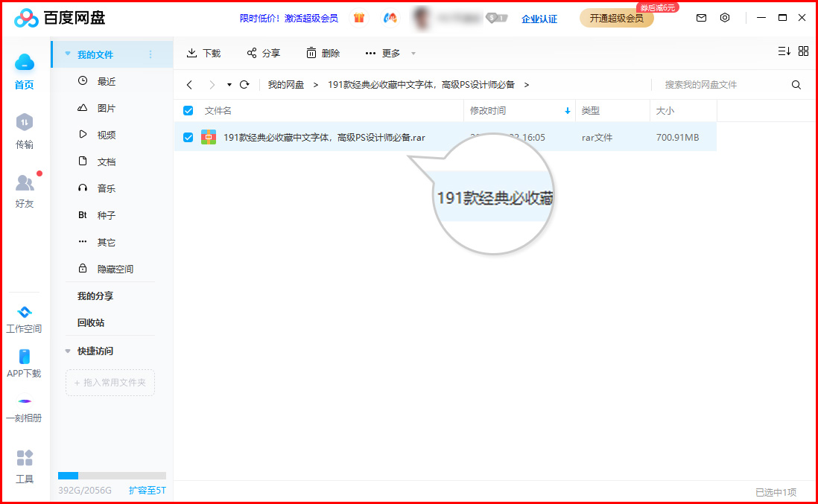Click 开通超级会员 button
Screen dimensions: 818x504
point(617,19)
